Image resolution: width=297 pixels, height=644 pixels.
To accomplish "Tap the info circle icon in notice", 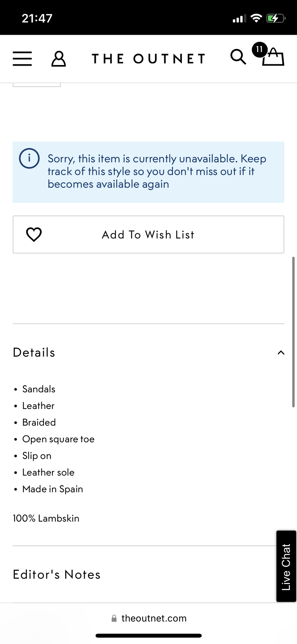I will tap(29, 158).
